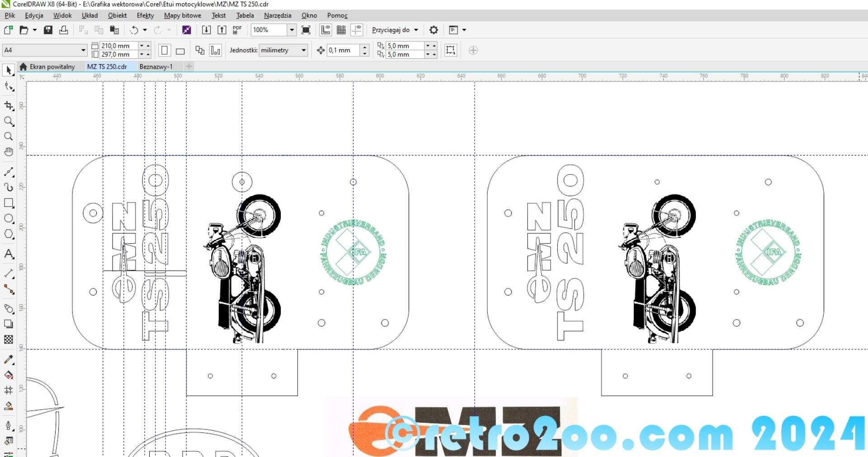The height and width of the screenshot is (457, 868).
Task: Activate the Rectangle tool
Action: [x=9, y=203]
